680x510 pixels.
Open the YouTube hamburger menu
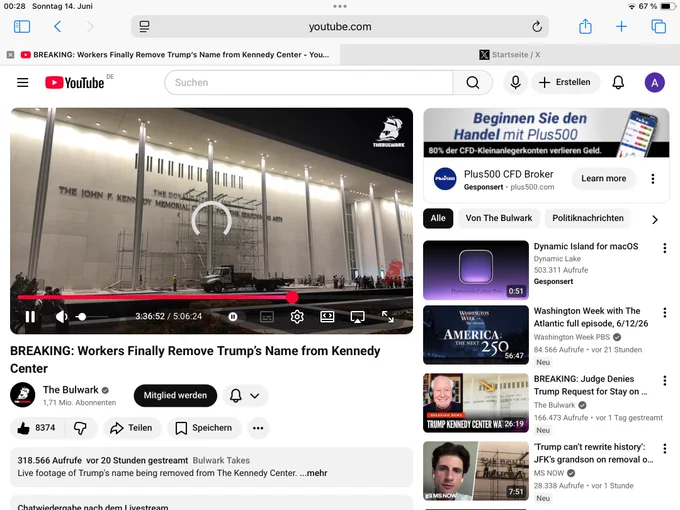[x=23, y=82]
